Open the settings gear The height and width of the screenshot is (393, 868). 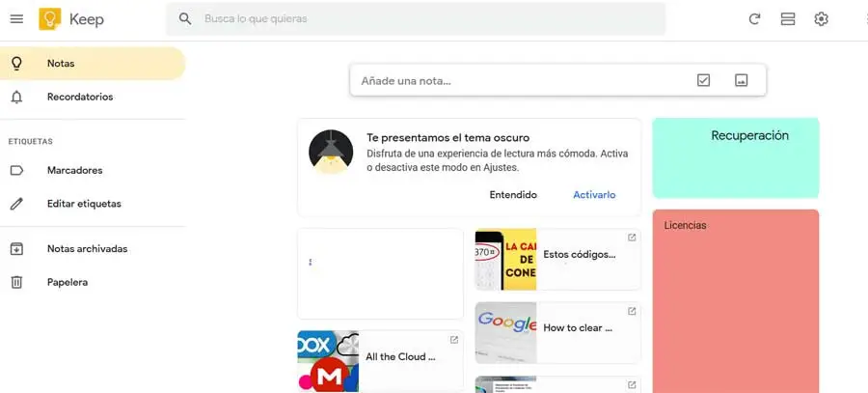[x=821, y=19]
